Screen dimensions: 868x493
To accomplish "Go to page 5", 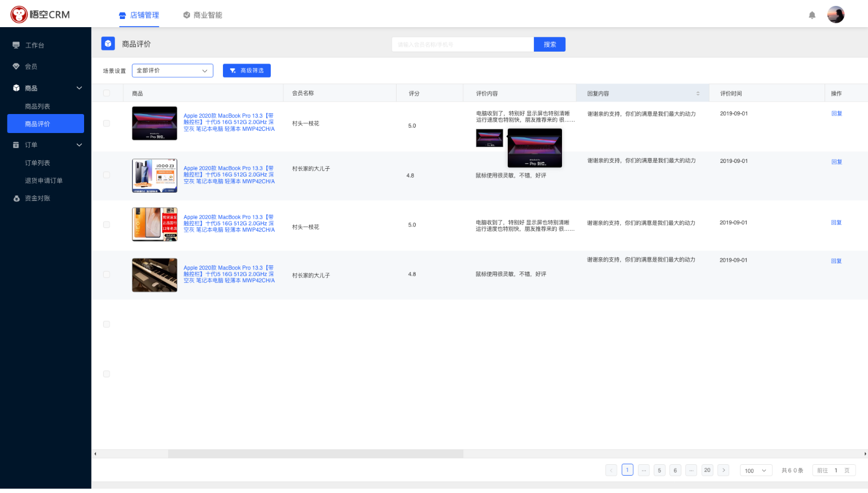I will pos(660,470).
